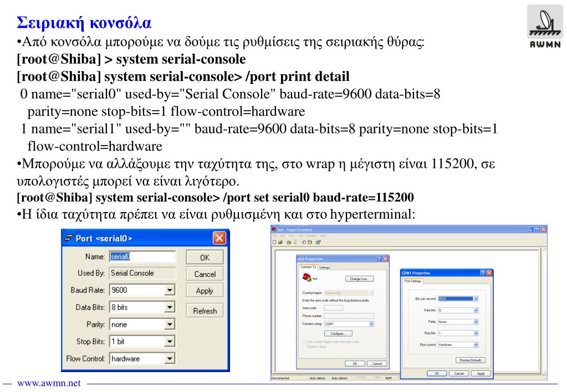Open Parity dropdown in COM1 Properties

[x=476, y=322]
